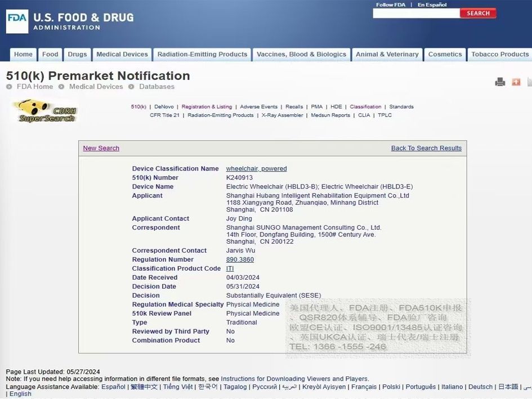Switch language to 繁體中文
This screenshot has width=532, height=399.
point(144,387)
